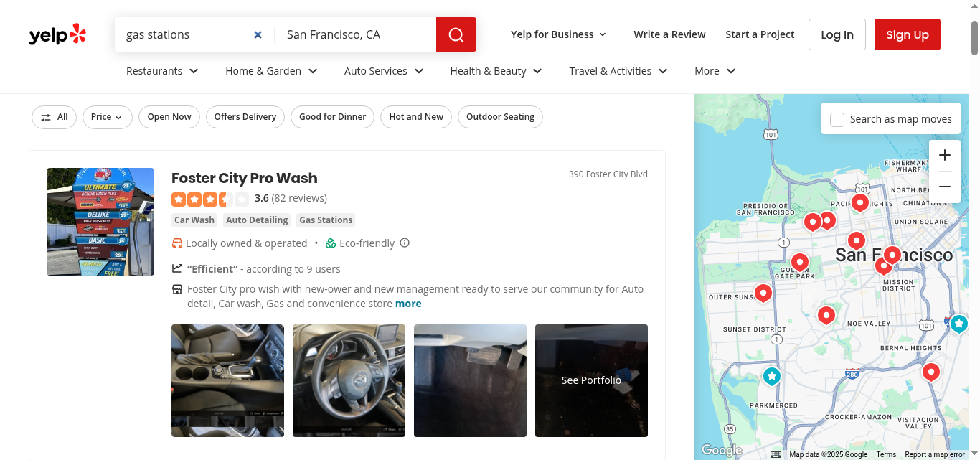Toggle Hot and New filter

[416, 117]
